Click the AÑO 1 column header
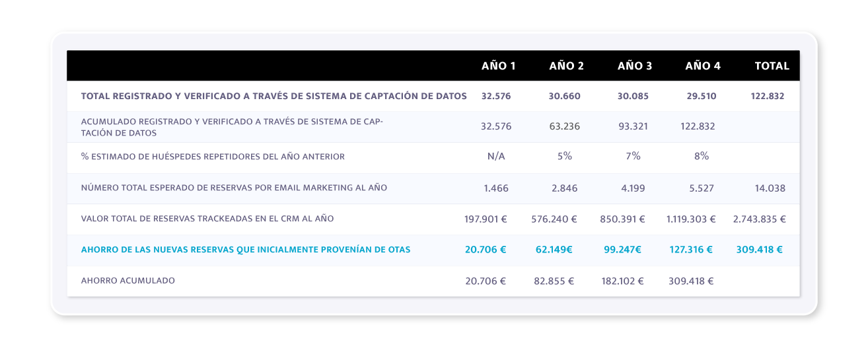 point(499,66)
